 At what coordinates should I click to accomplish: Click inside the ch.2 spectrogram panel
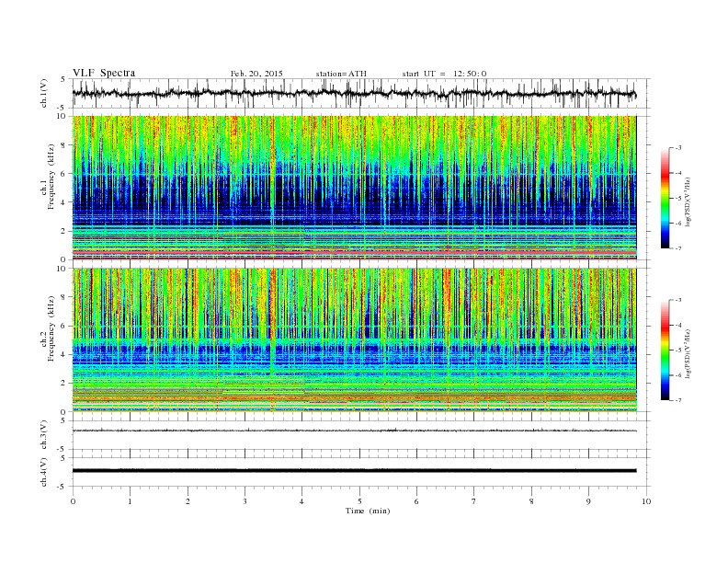tap(354, 339)
